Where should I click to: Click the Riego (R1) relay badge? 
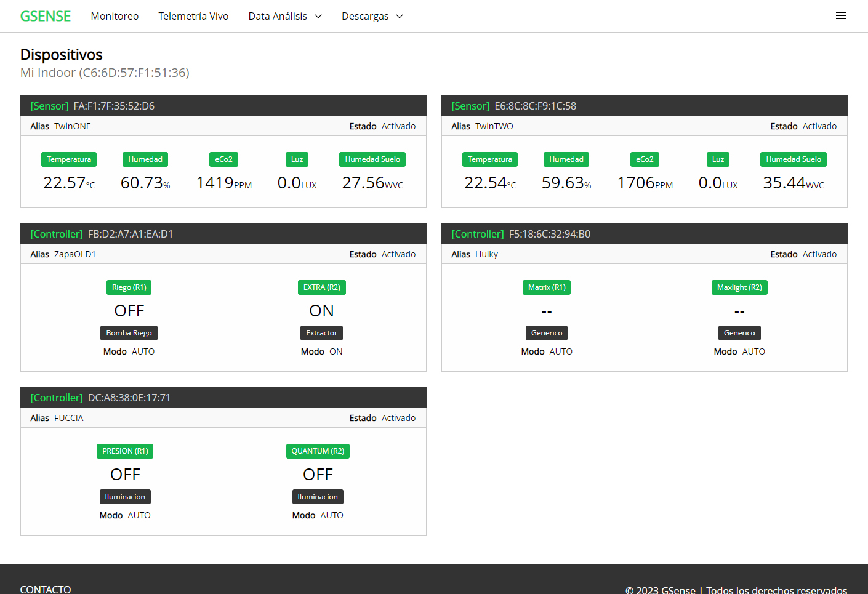tap(129, 287)
